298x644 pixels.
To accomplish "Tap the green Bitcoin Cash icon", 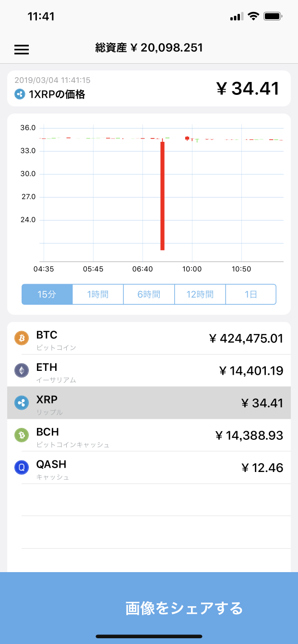I will click(x=21, y=435).
